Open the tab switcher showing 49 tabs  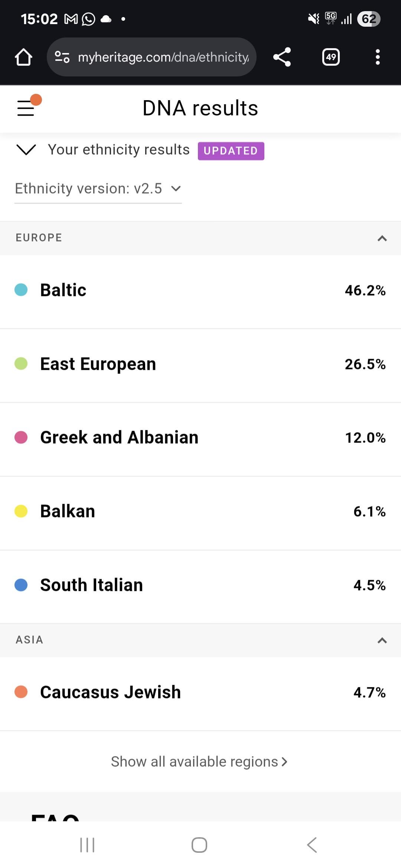(x=331, y=57)
